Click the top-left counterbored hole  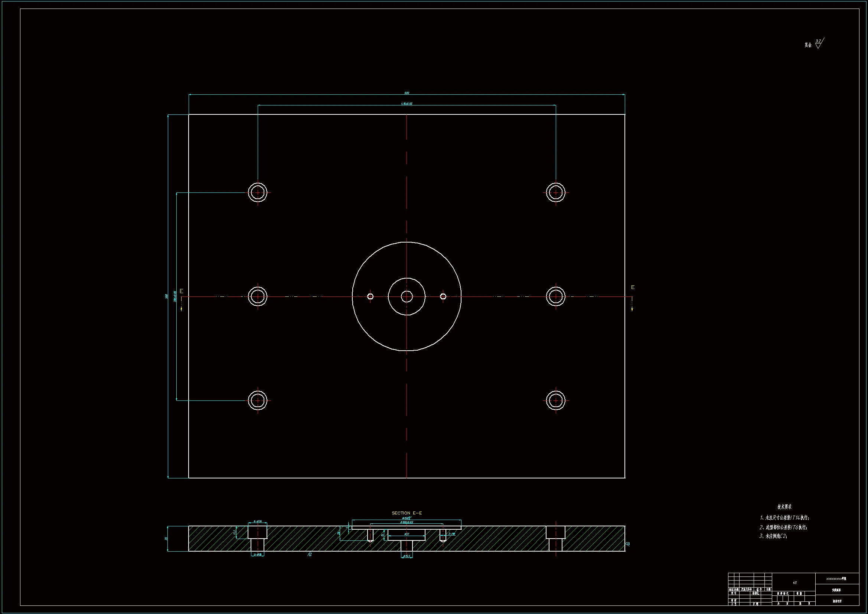coord(257,192)
